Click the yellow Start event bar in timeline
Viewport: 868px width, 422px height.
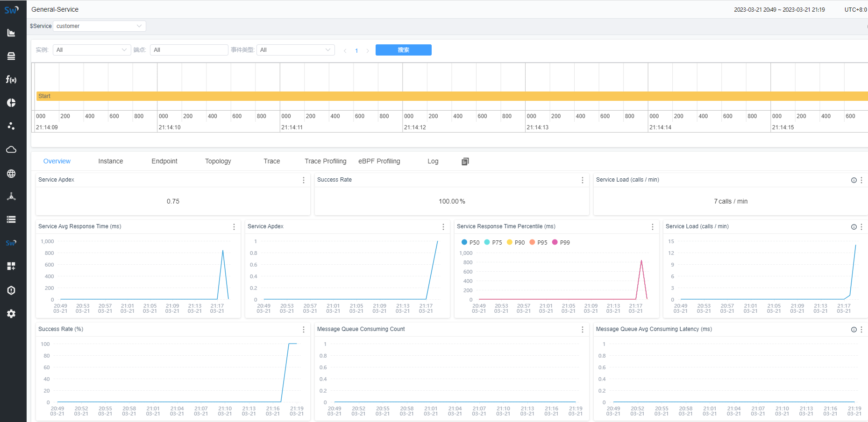pyautogui.click(x=452, y=96)
